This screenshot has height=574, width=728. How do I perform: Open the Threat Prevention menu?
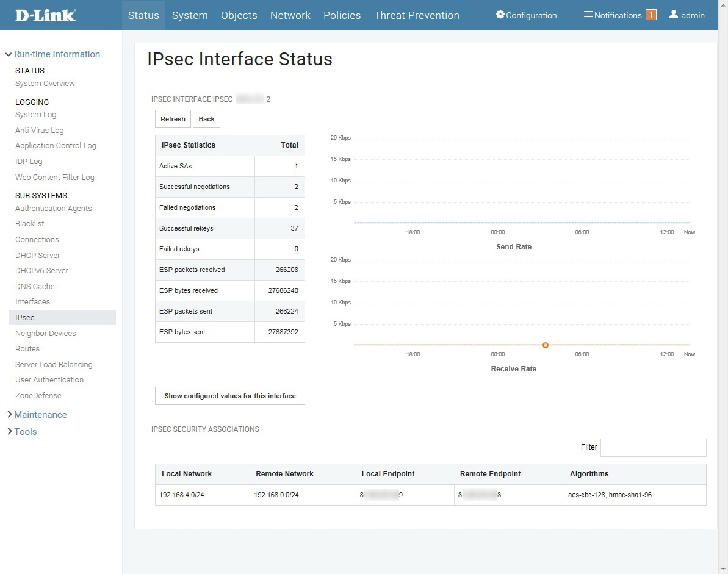pos(416,15)
